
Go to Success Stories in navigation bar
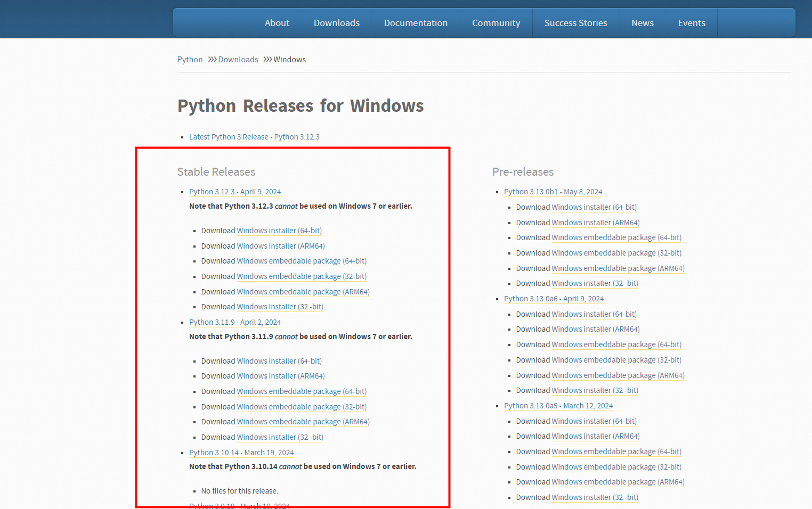click(x=575, y=23)
